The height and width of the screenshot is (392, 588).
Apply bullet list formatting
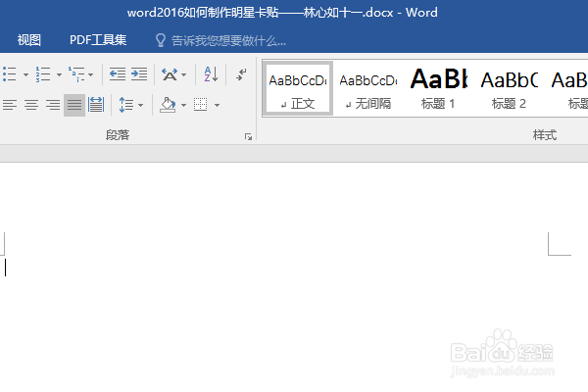pos(10,74)
